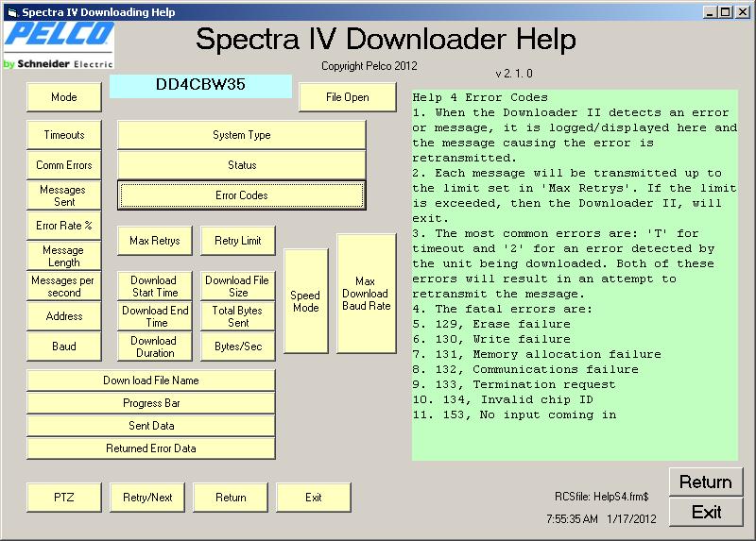The width and height of the screenshot is (756, 541).
Task: Open Messages per second help
Action: (64, 286)
